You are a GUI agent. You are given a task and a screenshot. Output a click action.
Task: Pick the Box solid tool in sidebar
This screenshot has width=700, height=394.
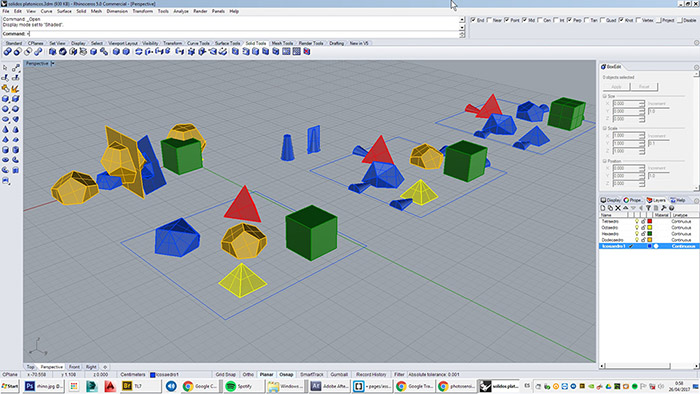tap(5, 99)
